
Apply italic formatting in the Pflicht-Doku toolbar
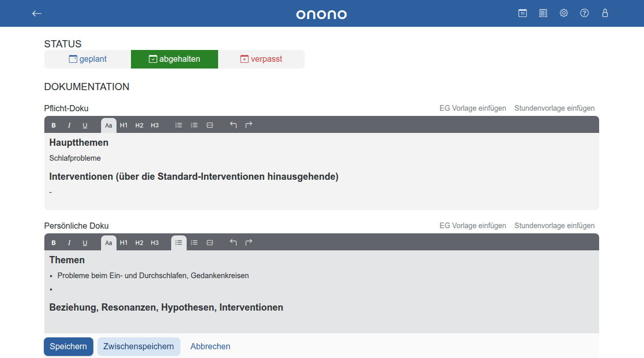(69, 125)
